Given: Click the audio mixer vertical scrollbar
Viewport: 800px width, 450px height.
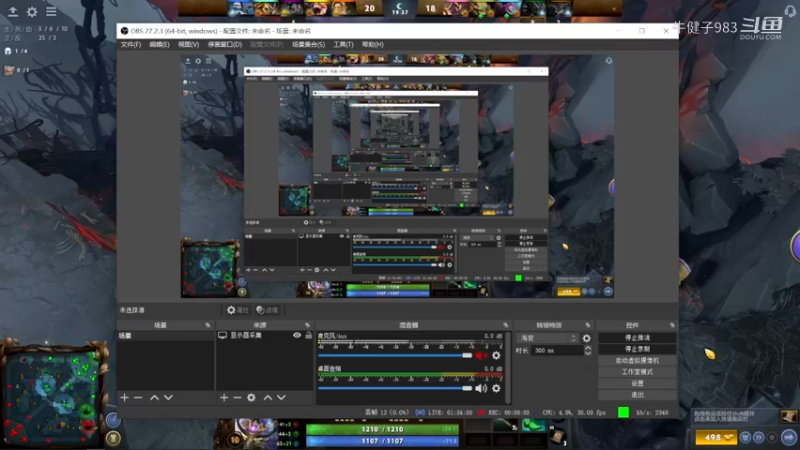Looking at the screenshot, I should (x=508, y=367).
